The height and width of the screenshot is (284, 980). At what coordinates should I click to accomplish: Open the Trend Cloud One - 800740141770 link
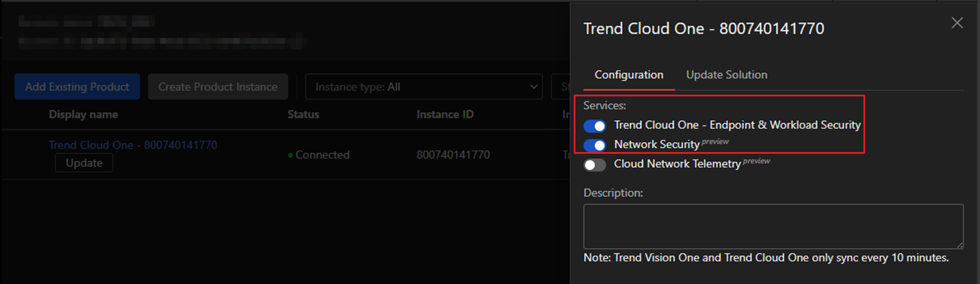tap(133, 145)
